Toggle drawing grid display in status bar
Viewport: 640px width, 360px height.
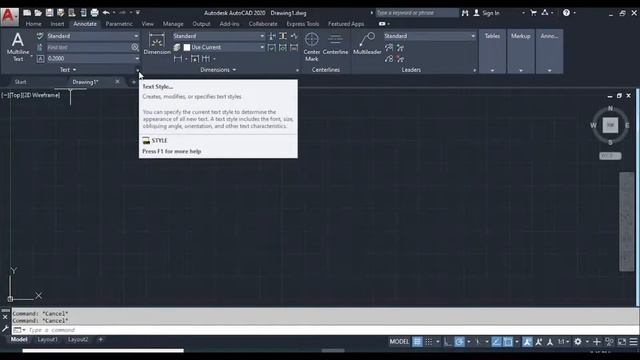click(417, 342)
